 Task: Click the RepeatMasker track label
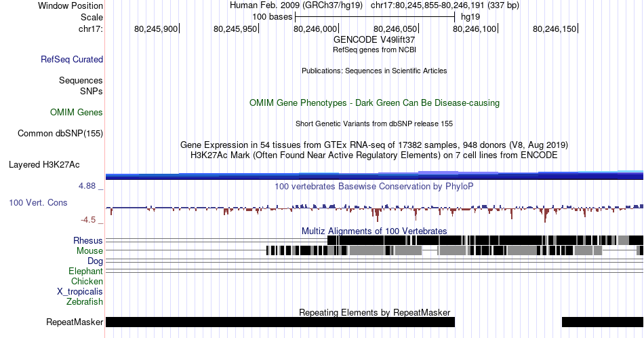tap(75, 322)
